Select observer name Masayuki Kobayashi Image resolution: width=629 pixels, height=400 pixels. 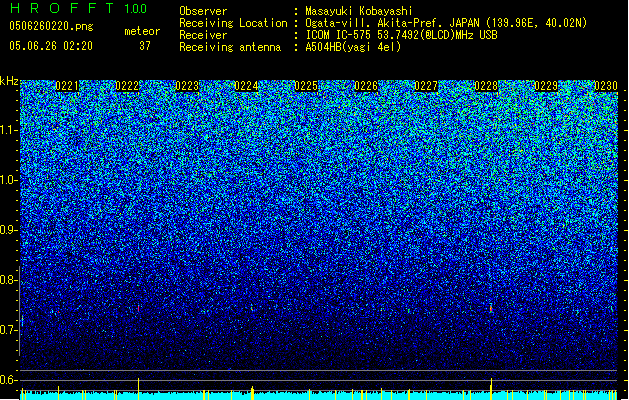point(359,11)
